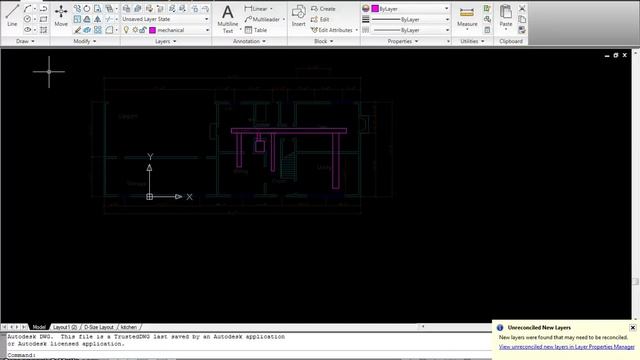The width and height of the screenshot is (640, 360).
Task: Switch to the D-Size Layout tab
Action: [x=99, y=327]
